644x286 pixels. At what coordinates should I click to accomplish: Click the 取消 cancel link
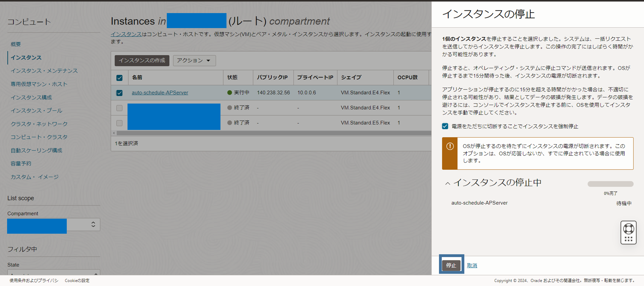472,265
